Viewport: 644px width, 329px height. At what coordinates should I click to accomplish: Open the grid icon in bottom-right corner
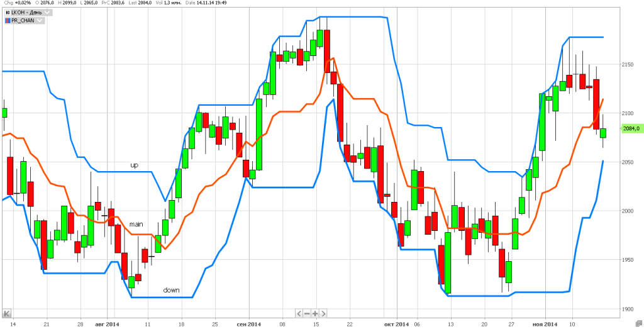pos(639,323)
